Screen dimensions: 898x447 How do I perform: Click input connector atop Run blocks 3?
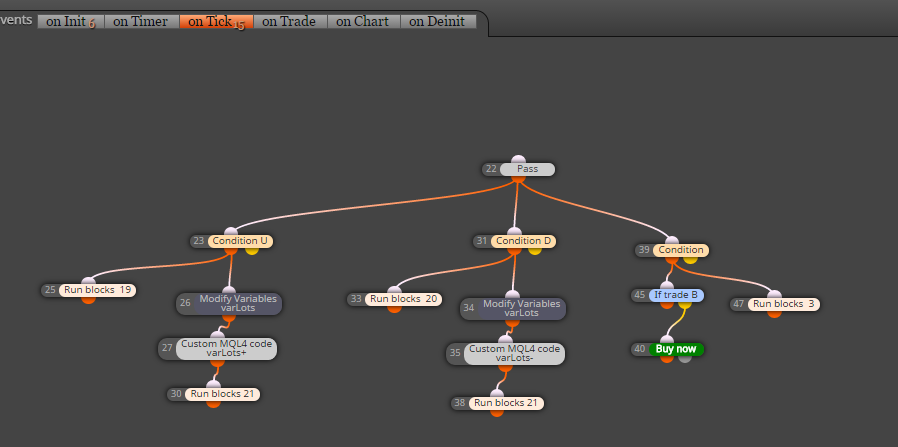click(774, 295)
